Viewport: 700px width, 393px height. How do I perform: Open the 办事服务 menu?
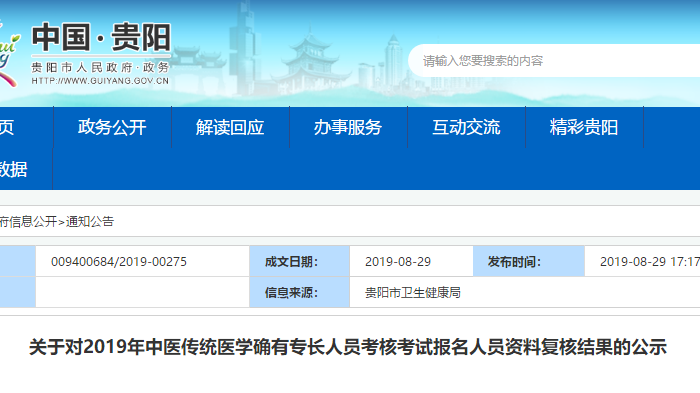[348, 127]
